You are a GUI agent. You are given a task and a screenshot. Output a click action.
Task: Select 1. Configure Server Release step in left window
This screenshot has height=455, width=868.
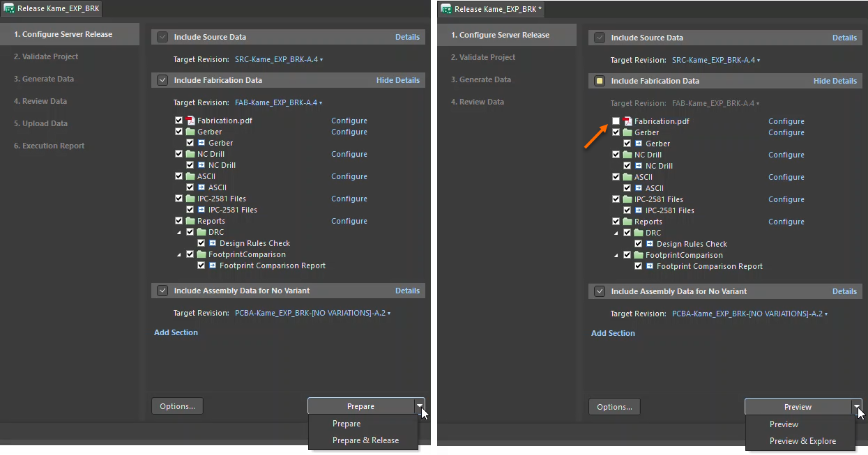(70, 34)
